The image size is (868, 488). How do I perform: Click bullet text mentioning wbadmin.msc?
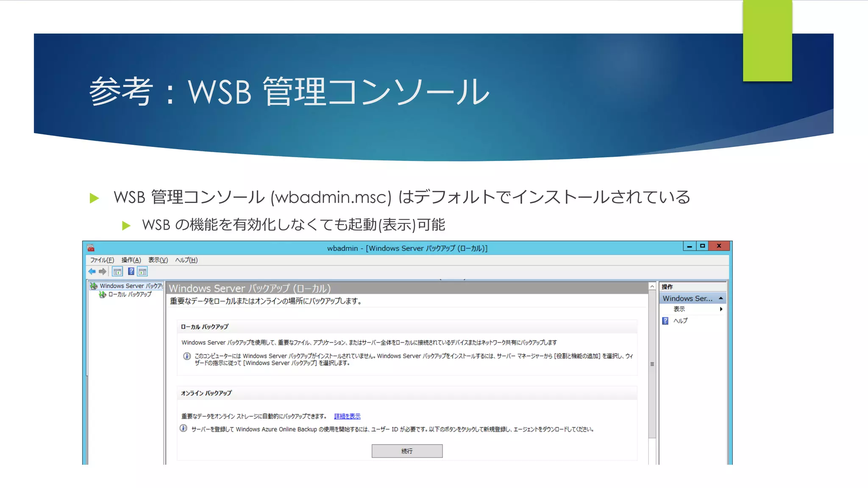pos(402,197)
